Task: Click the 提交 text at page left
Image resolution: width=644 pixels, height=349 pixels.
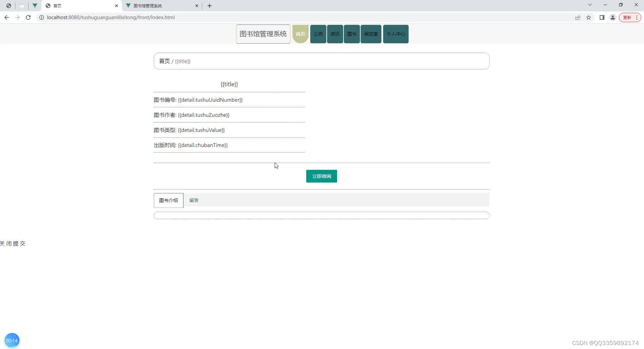Action: (19, 244)
